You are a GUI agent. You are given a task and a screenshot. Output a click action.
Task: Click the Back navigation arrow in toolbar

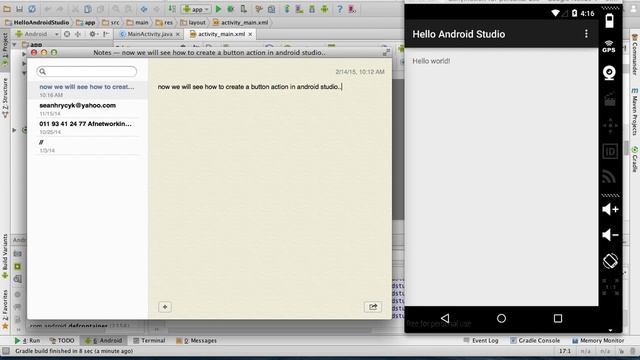click(x=144, y=9)
